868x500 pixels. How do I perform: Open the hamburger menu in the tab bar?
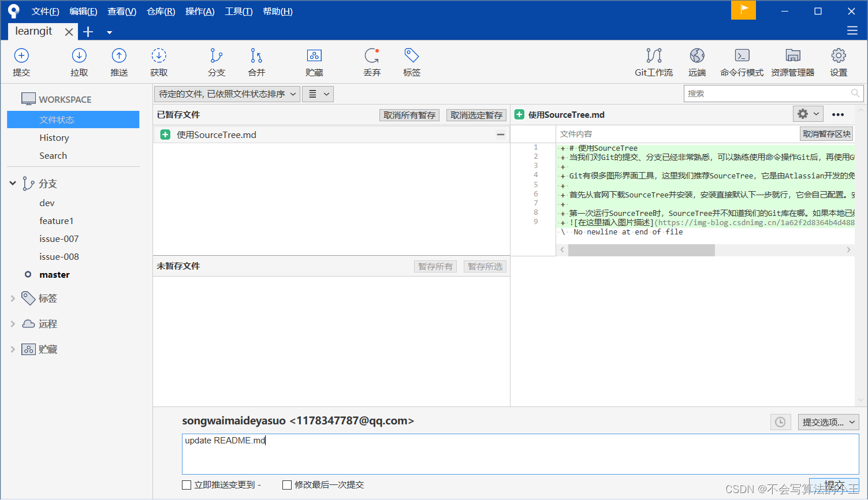[x=852, y=31]
